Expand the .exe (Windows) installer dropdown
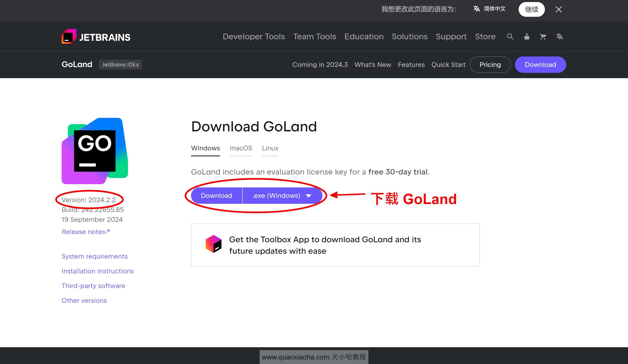628x364 pixels. point(282,196)
